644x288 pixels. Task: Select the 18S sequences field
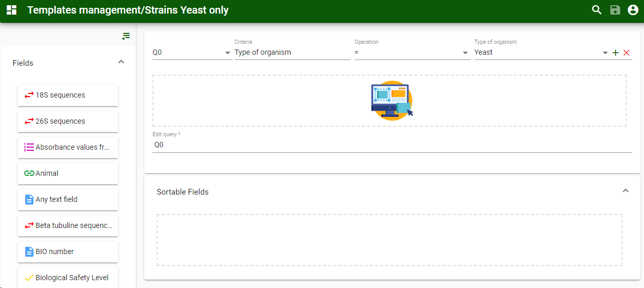pyautogui.click(x=68, y=95)
